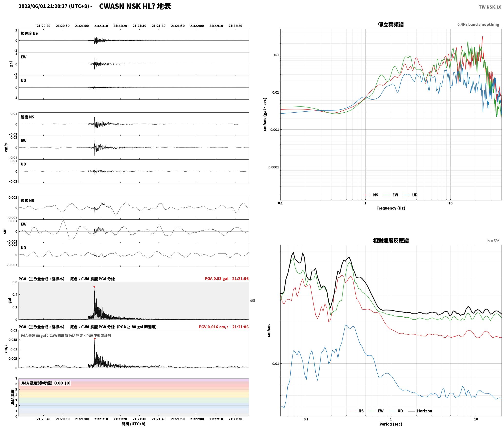Viewport: 504px width, 429px height.
Task: Click the 傅立葉頻譜 chart title
Action: (x=391, y=24)
